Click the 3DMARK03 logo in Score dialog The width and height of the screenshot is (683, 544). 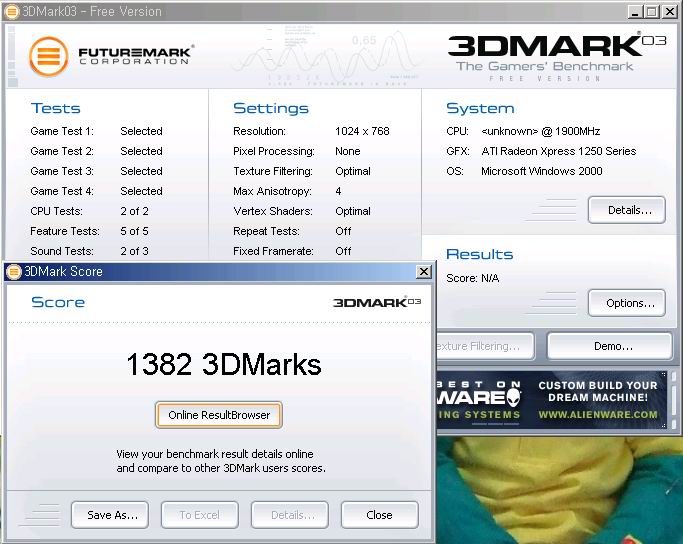coord(376,302)
